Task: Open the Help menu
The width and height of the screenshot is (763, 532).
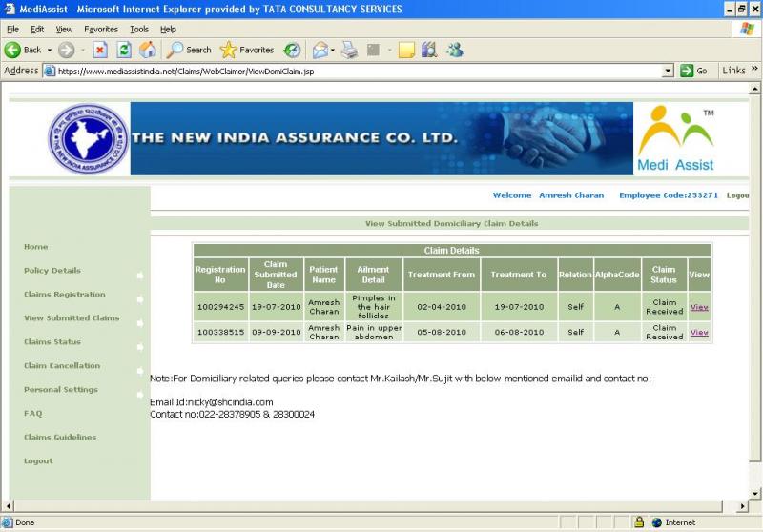Action: [168, 30]
